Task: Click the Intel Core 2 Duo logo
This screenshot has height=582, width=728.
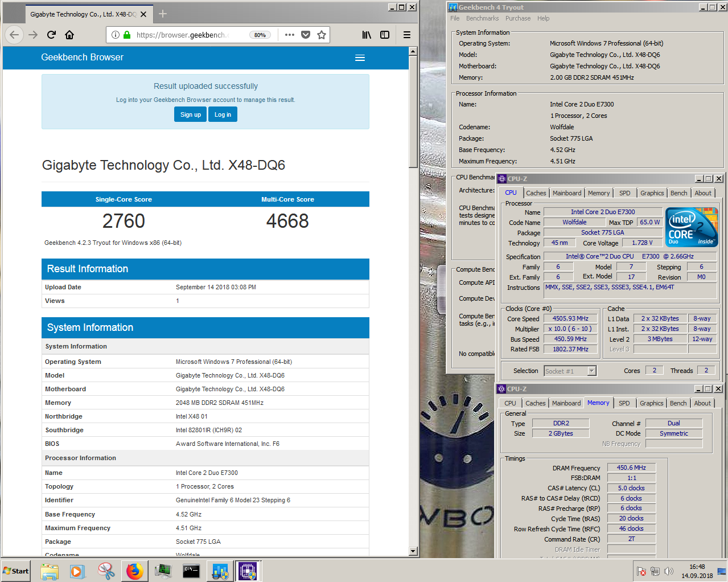Action: click(x=692, y=227)
